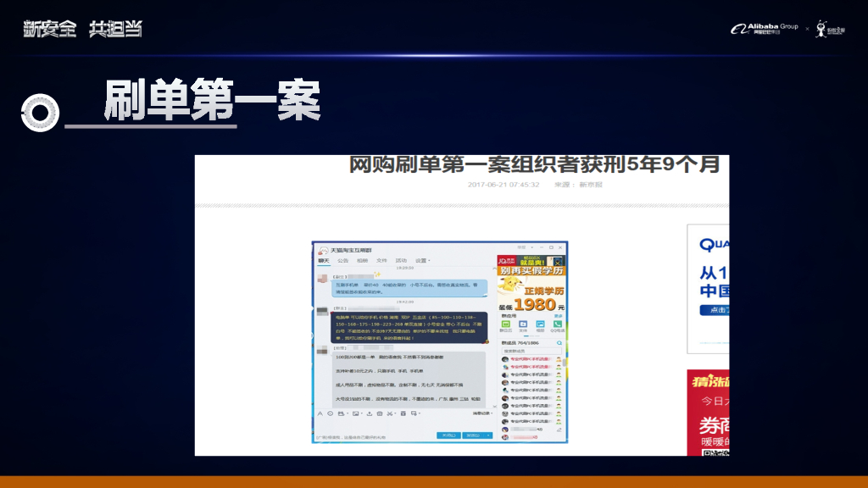Select the font style "A" icon in chat toolbar
Screen dimensions: 868x488
pyautogui.click(x=320, y=413)
